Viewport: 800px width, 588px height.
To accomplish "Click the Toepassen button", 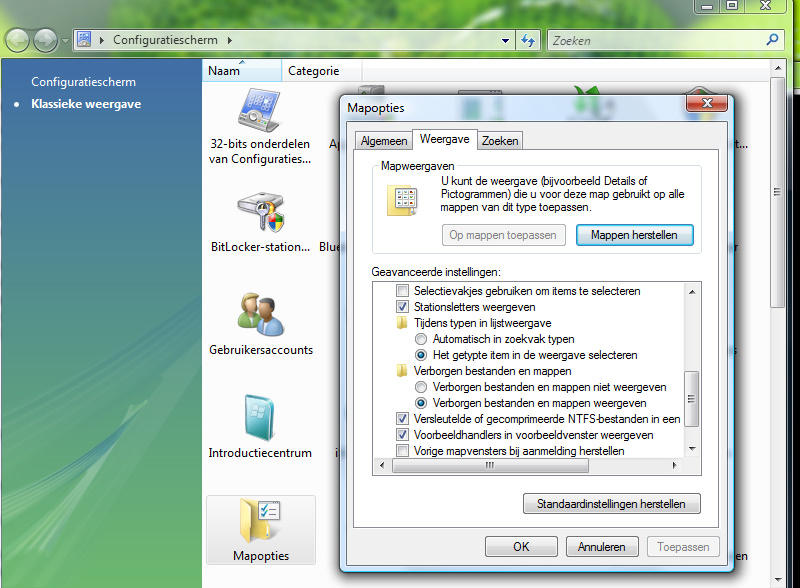I will (x=683, y=547).
